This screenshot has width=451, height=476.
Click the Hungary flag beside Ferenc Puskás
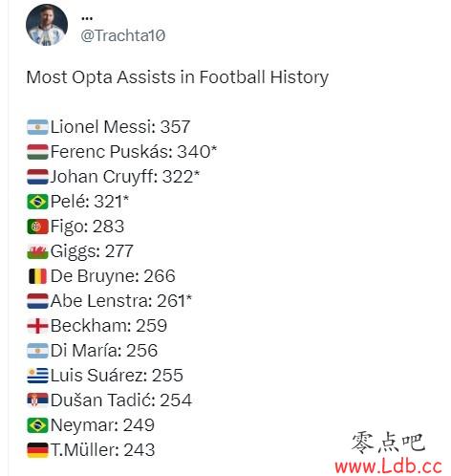click(x=37, y=152)
